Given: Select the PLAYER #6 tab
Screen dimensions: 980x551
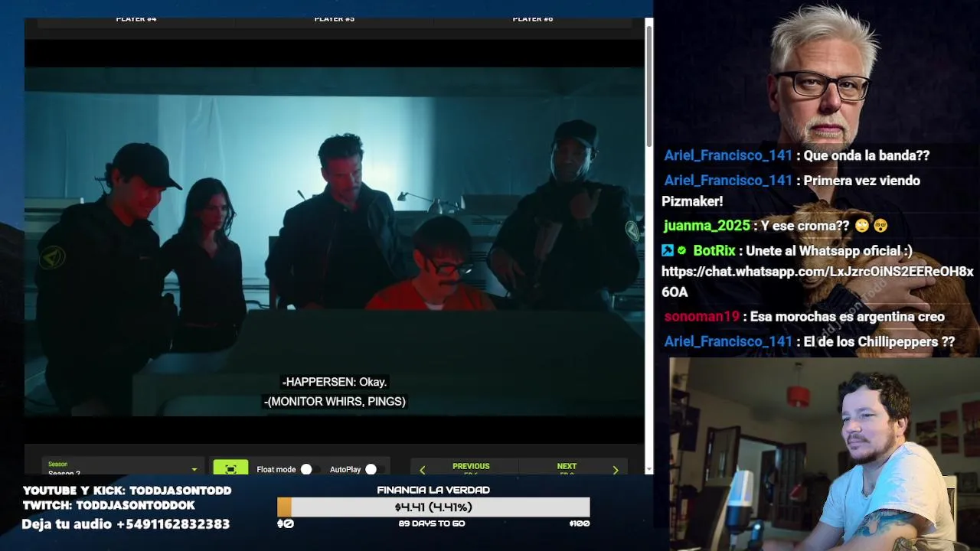Looking at the screenshot, I should pyautogui.click(x=533, y=19).
